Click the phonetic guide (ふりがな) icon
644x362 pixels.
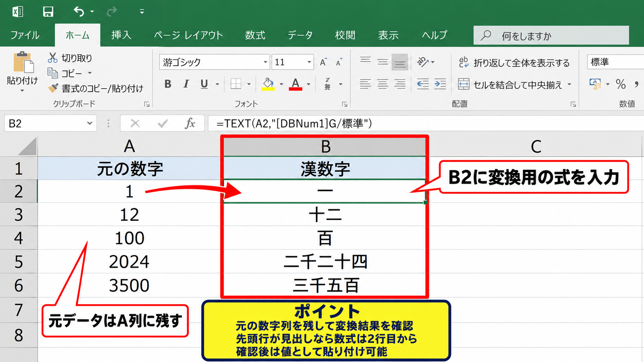click(327, 84)
